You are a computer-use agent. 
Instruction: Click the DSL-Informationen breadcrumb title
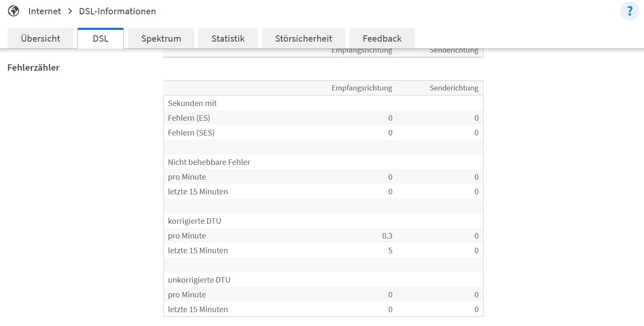118,11
